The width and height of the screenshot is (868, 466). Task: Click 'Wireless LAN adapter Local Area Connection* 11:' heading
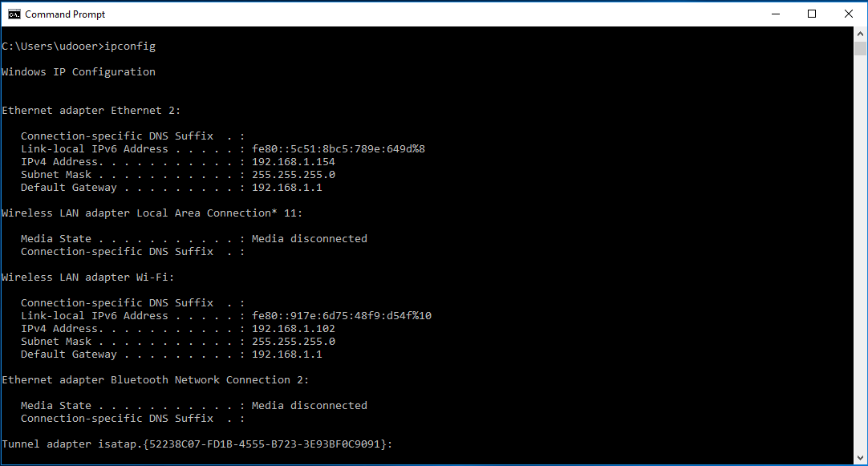tap(152, 213)
